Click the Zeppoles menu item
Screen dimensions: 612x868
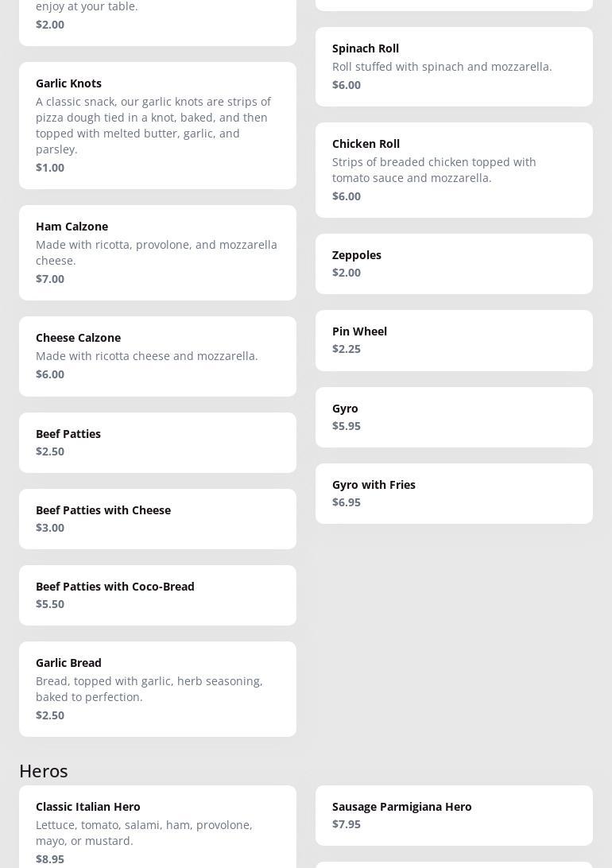[x=454, y=263]
